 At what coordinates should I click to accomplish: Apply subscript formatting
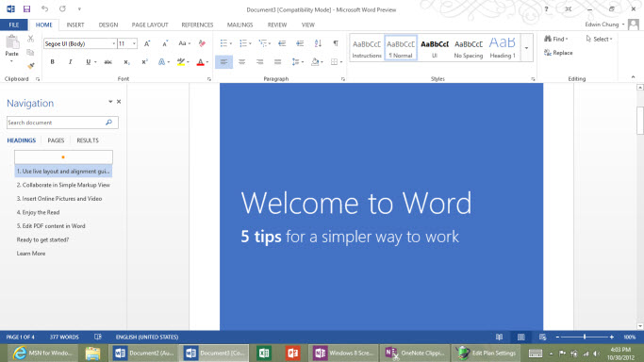[x=126, y=62]
